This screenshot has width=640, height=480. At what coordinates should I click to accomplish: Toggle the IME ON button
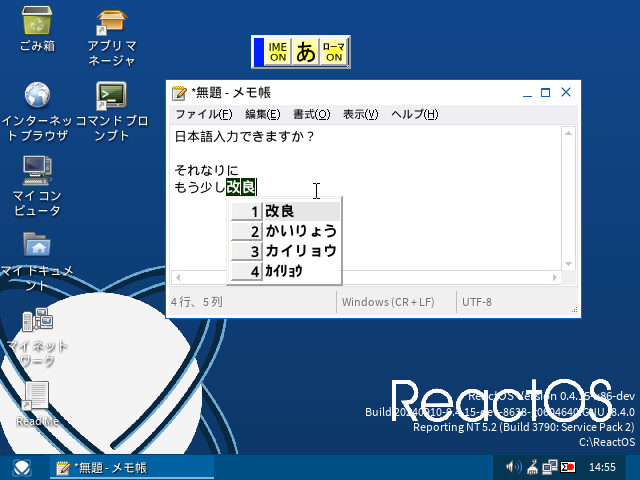pyautogui.click(x=278, y=52)
